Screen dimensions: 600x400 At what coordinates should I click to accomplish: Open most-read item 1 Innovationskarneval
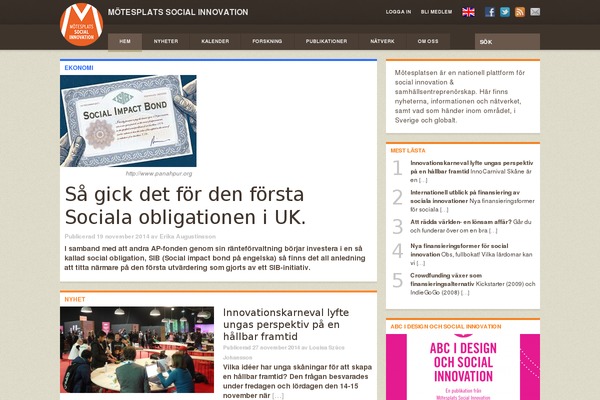pyautogui.click(x=472, y=171)
